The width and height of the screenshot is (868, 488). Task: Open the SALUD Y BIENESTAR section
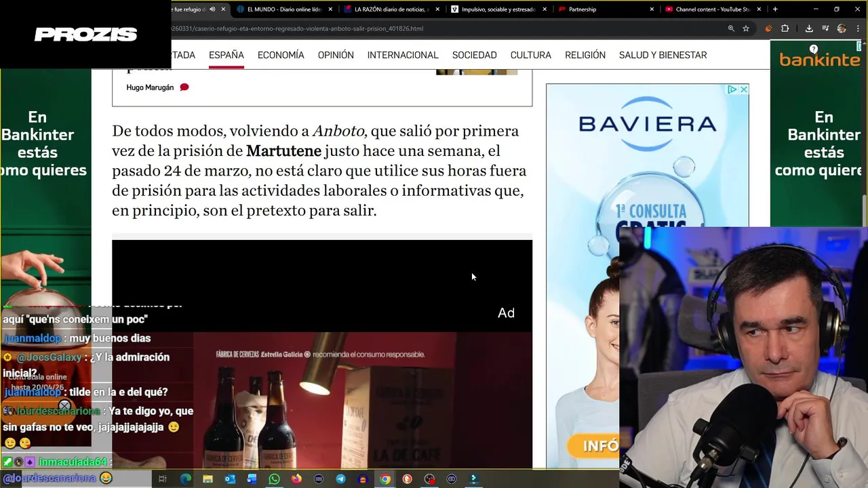point(663,55)
